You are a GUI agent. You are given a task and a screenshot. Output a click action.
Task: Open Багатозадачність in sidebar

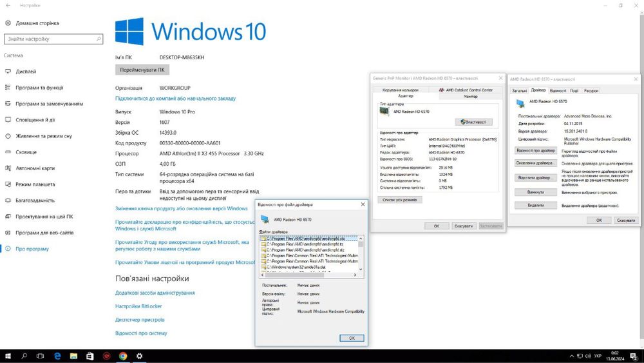coord(35,201)
